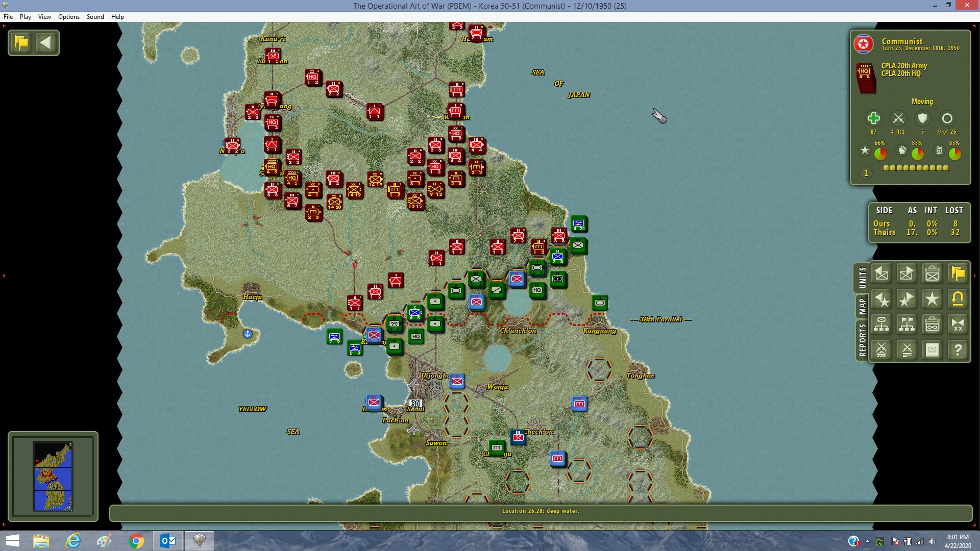Click the Kangnung city label
The height and width of the screenshot is (551, 980).
coord(600,331)
